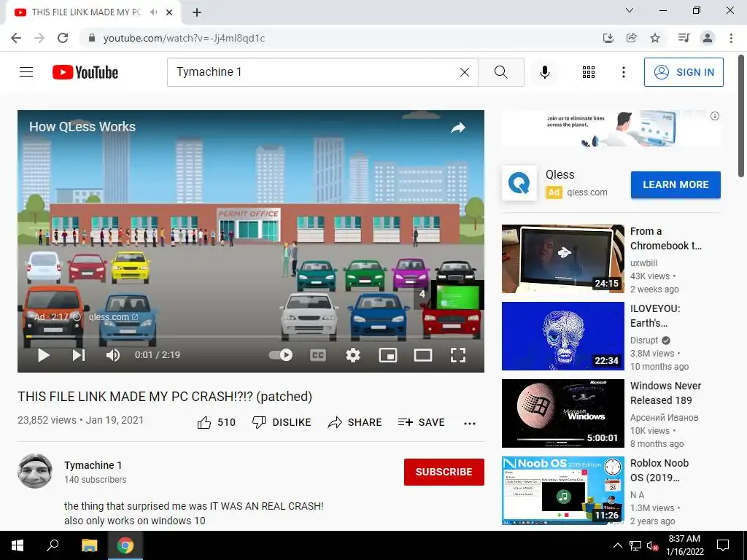
Task: Toggle closed captions CC
Action: click(x=318, y=355)
